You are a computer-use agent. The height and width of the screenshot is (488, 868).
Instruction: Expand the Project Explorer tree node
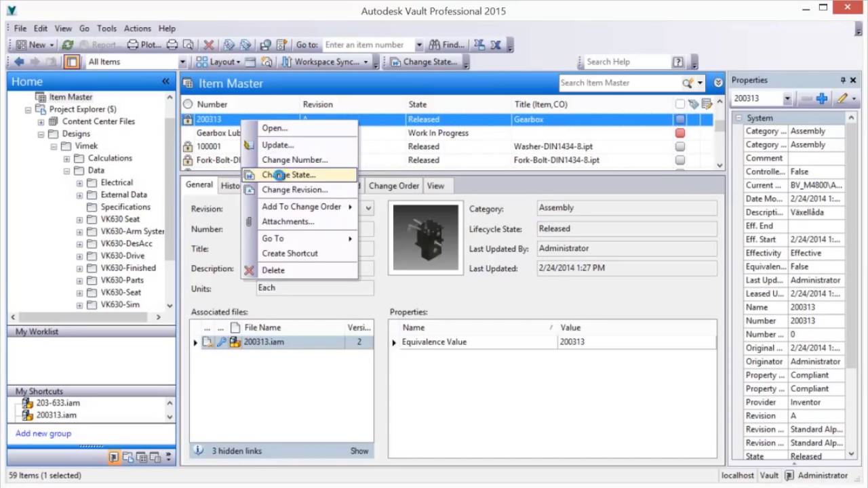pyautogui.click(x=28, y=109)
